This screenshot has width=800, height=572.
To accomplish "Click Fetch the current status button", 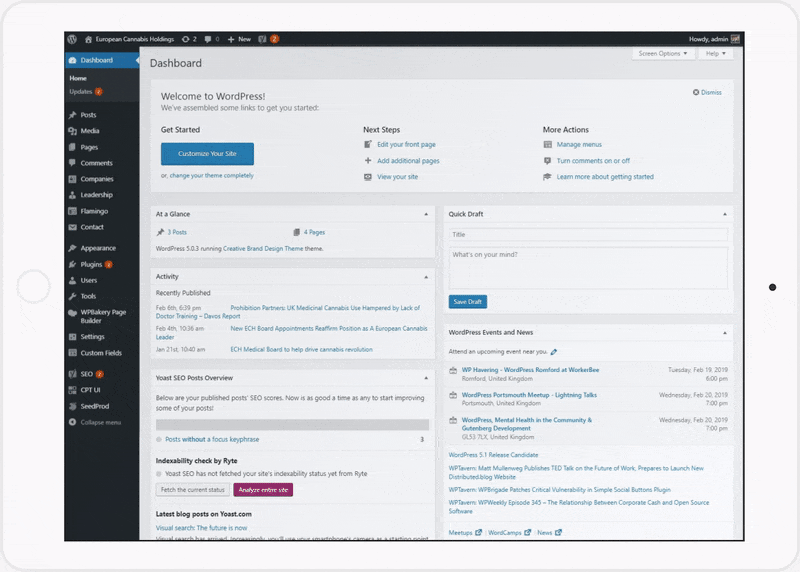I will pos(193,490).
